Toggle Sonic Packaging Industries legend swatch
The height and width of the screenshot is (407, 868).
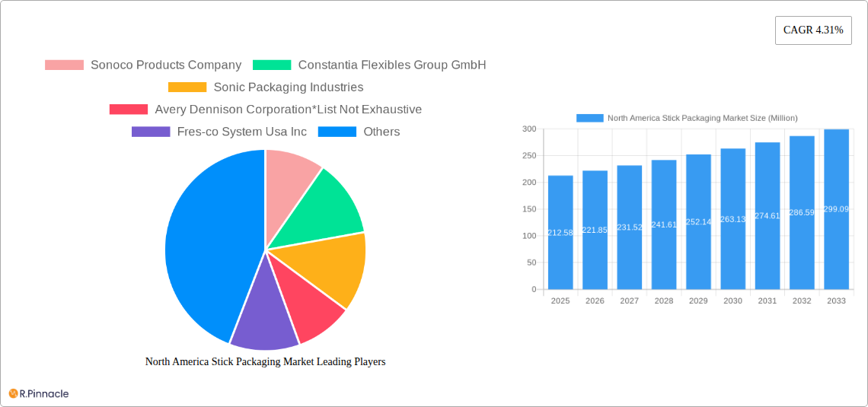click(187, 87)
